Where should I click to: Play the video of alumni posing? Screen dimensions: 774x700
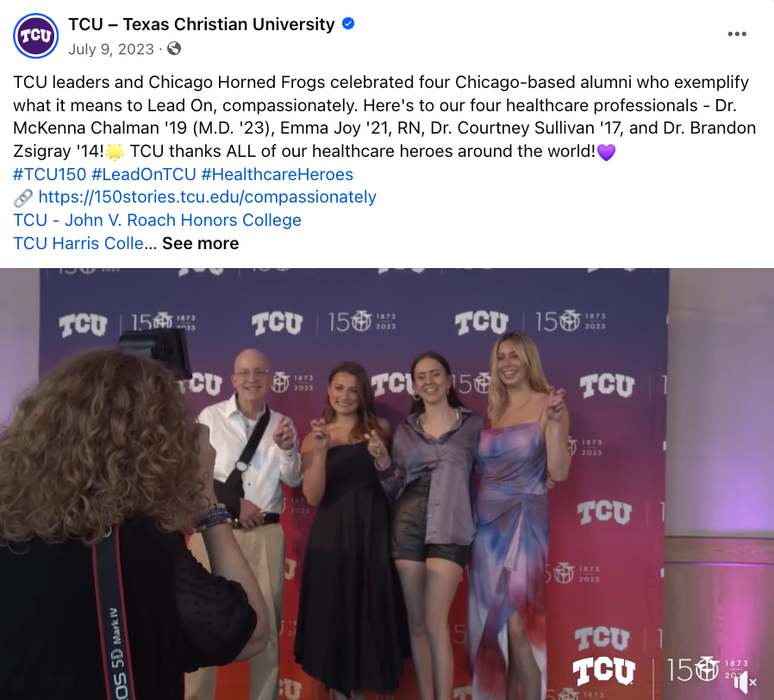click(387, 484)
